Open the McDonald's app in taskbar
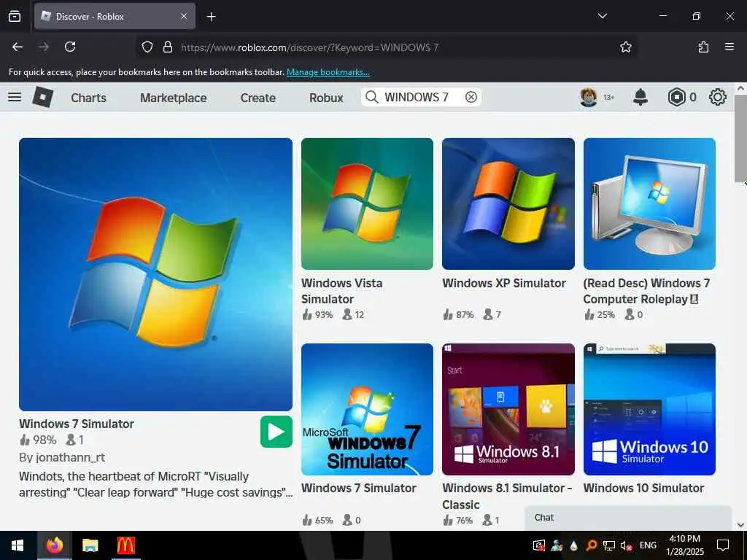This screenshot has width=747, height=560. [125, 545]
